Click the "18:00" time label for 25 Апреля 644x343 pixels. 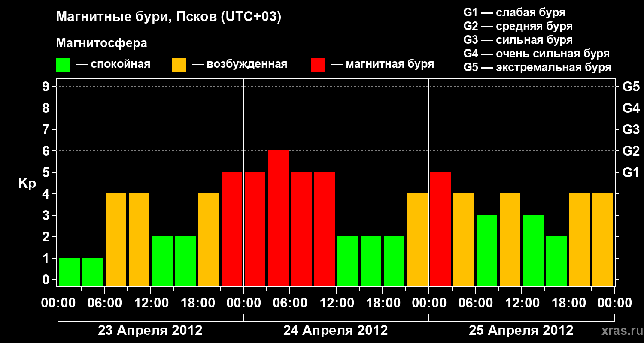[568, 303]
